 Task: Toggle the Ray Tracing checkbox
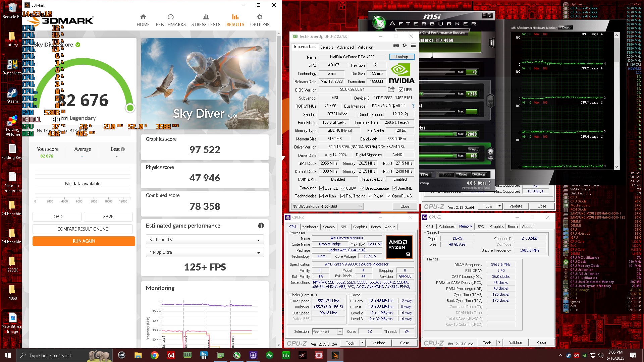(342, 196)
